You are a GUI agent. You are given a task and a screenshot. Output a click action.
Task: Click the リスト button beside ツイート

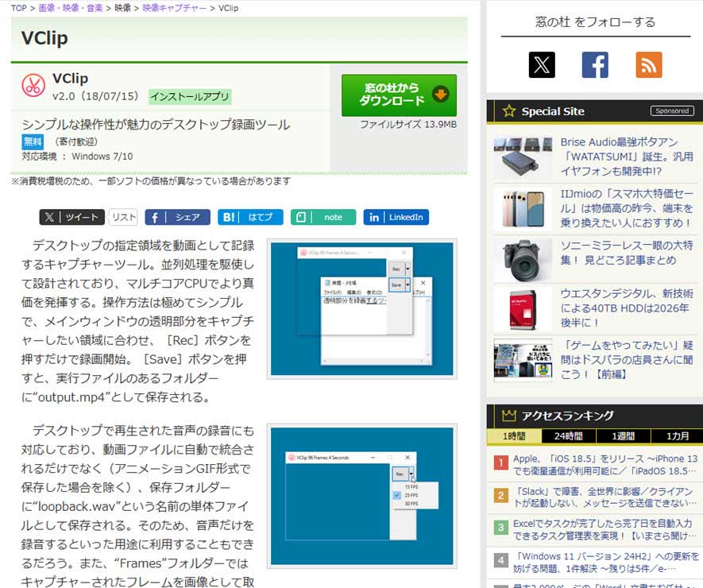pyautogui.click(x=124, y=217)
